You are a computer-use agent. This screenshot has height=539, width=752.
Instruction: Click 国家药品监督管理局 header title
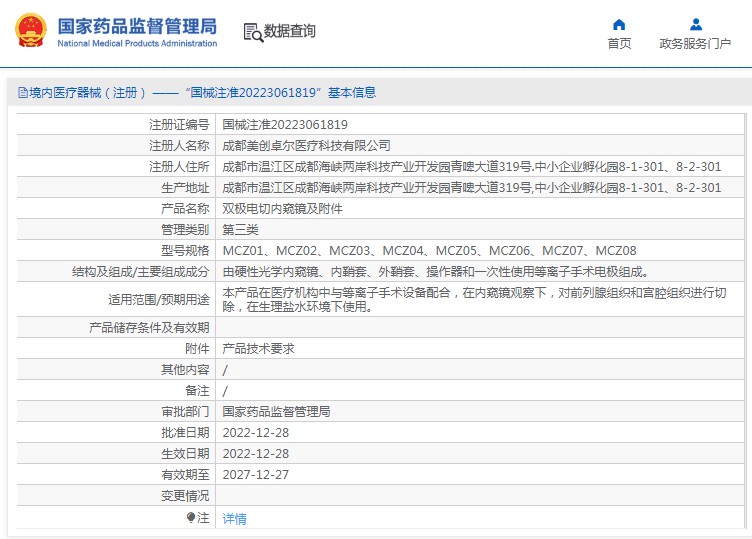coord(137,26)
